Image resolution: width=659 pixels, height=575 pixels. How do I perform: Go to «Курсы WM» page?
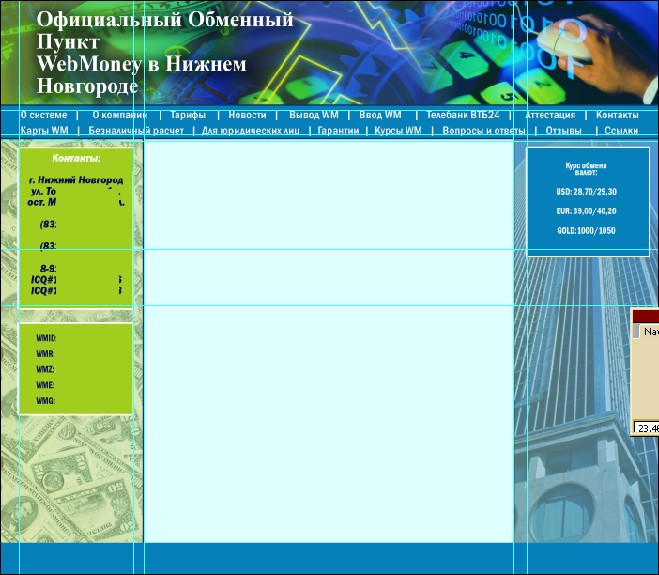point(398,130)
